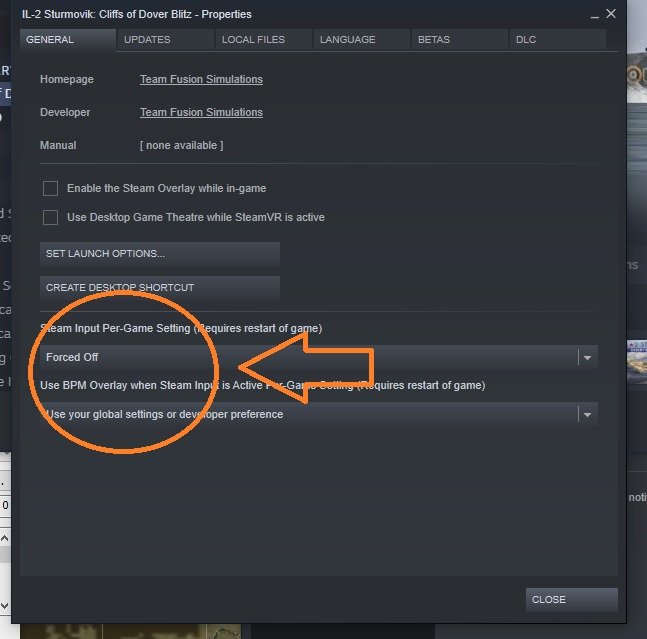This screenshot has width=647, height=639.
Task: Click scroll up arrow in background window
Action: pyautogui.click(x=5, y=538)
